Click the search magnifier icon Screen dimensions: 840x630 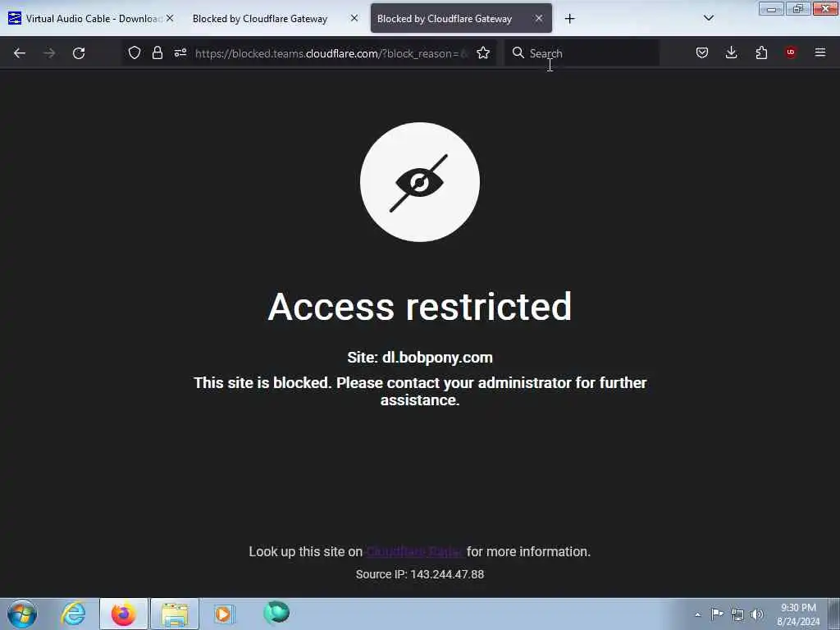point(518,52)
